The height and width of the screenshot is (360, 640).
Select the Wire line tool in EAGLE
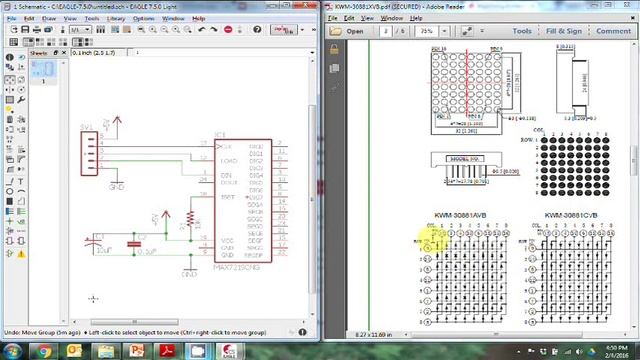(10, 181)
